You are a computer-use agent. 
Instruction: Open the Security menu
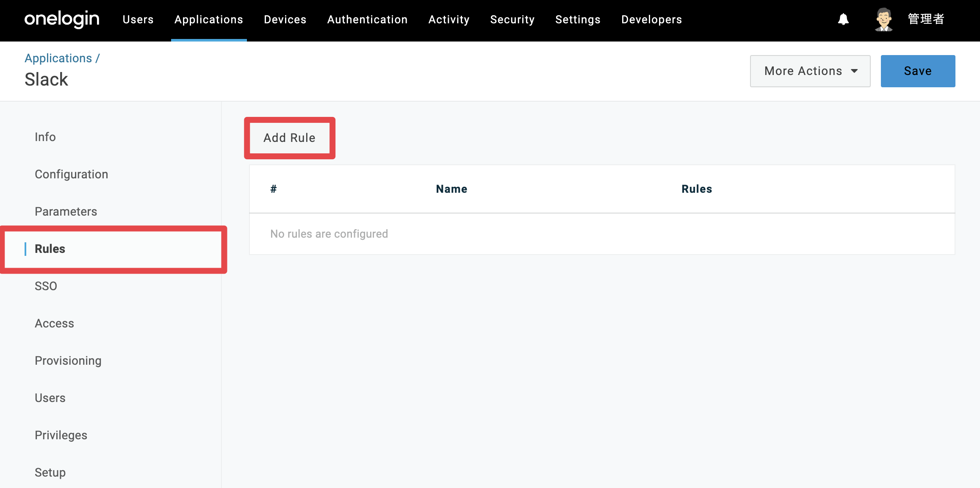512,19
